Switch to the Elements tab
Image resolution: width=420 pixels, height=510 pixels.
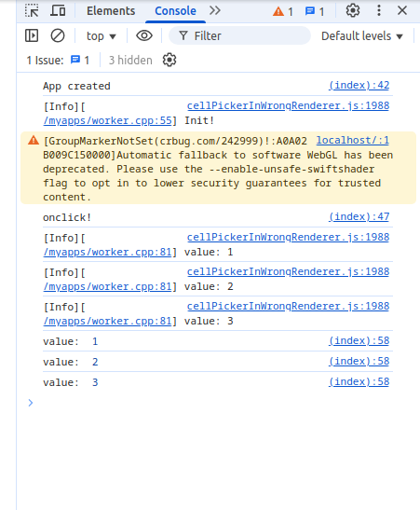[111, 11]
